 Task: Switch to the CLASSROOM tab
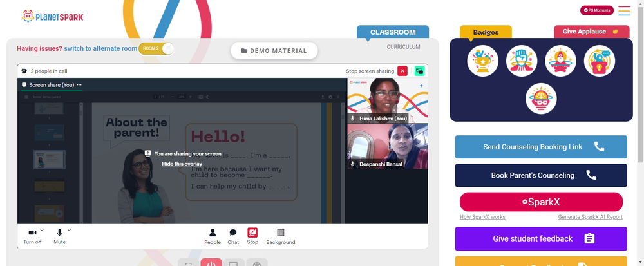click(393, 32)
